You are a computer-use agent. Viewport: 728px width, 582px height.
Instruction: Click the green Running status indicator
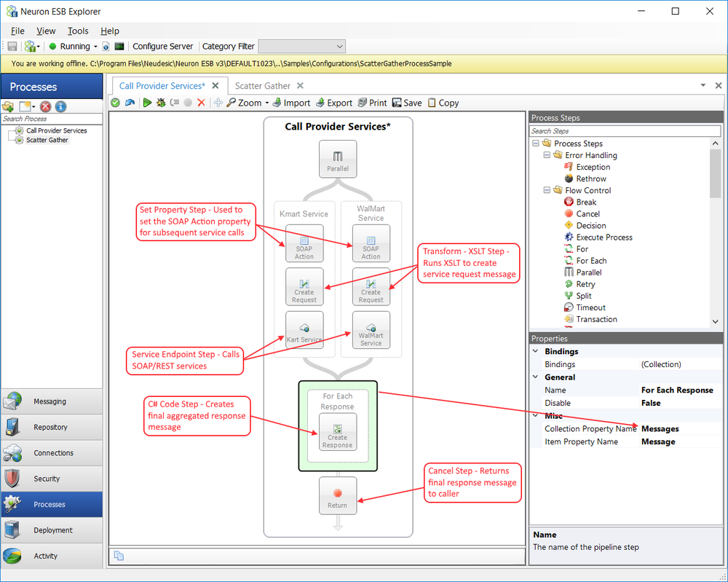click(52, 47)
